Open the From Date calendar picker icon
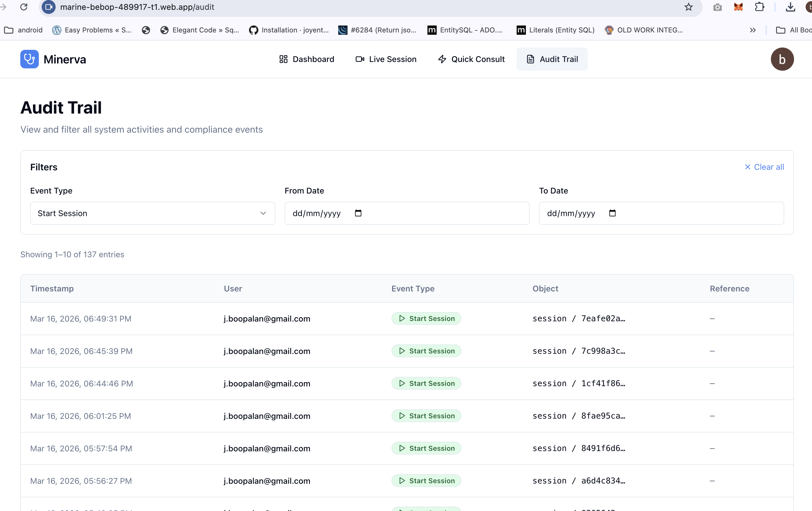 (x=358, y=213)
